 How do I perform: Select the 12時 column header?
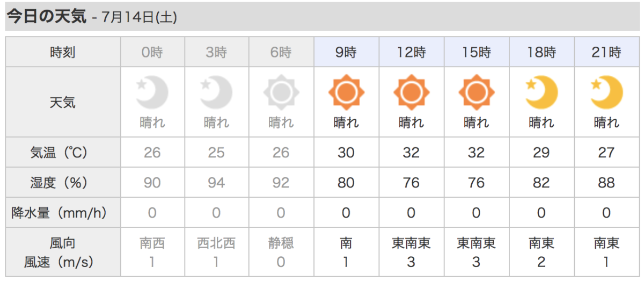tap(411, 53)
